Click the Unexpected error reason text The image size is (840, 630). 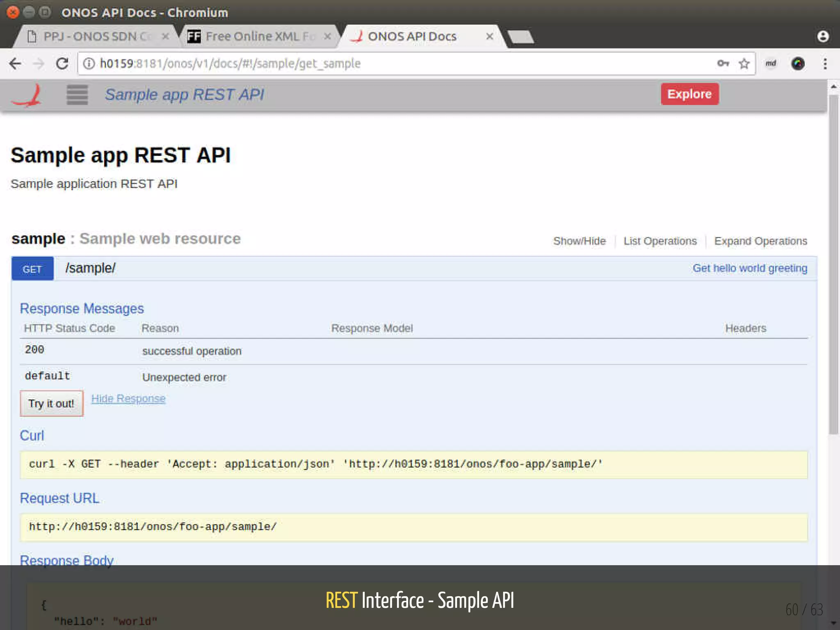pos(184,377)
